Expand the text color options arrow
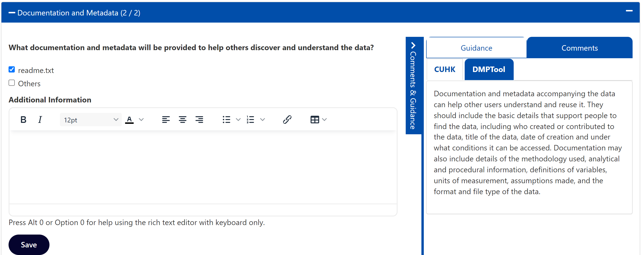 click(x=141, y=120)
